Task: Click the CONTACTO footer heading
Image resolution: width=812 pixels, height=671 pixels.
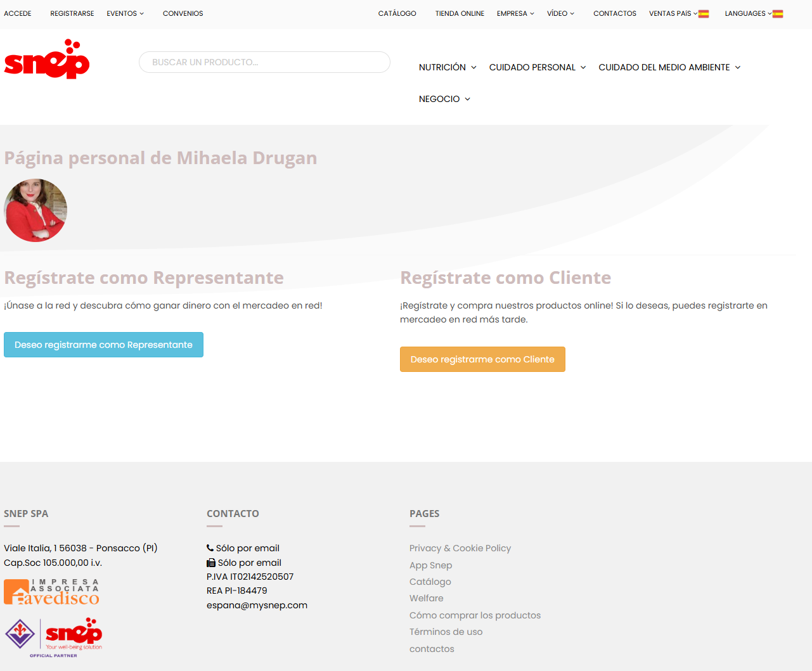Action: (233, 514)
